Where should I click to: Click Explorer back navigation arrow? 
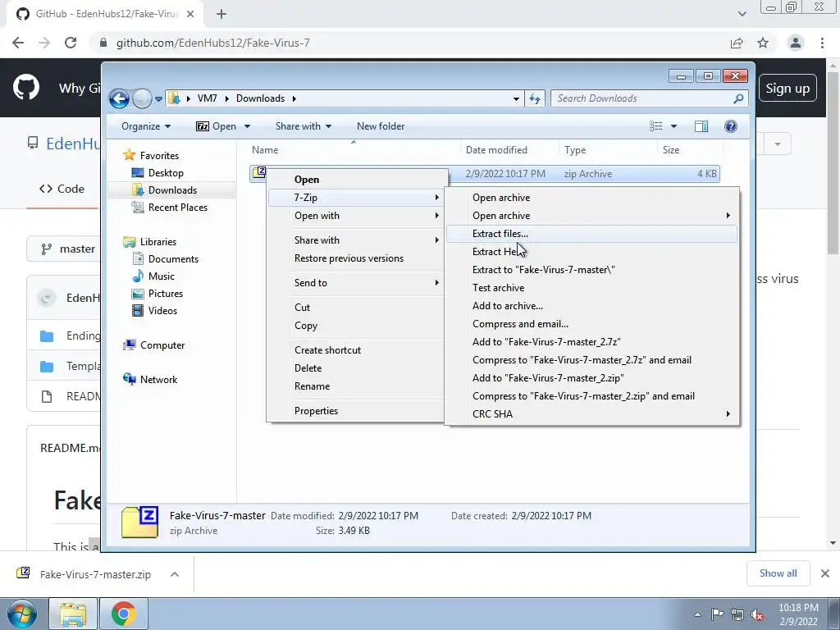coord(119,98)
